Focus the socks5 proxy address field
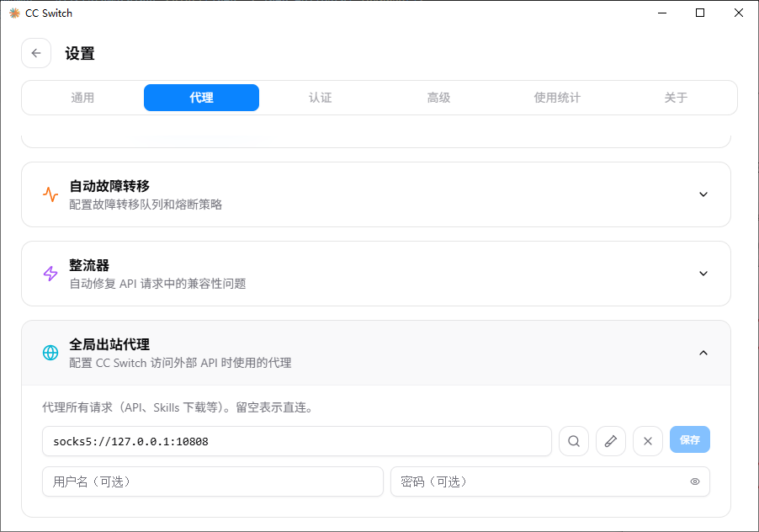 (x=296, y=441)
